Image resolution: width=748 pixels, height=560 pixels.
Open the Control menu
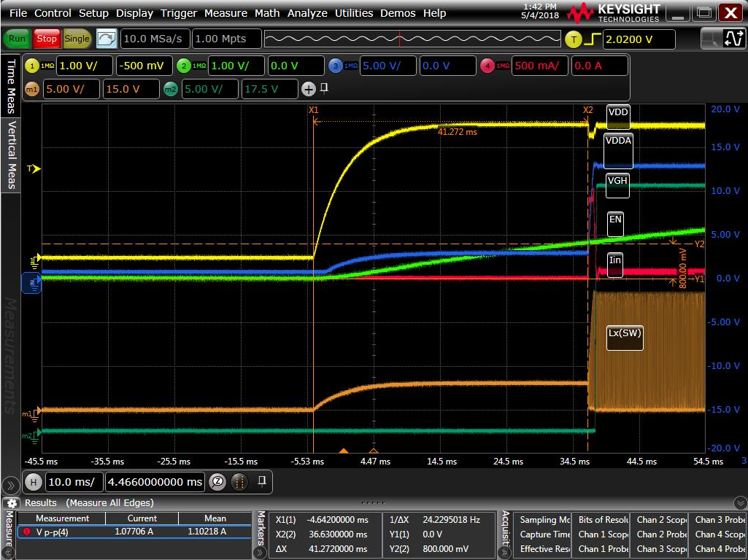coord(53,13)
